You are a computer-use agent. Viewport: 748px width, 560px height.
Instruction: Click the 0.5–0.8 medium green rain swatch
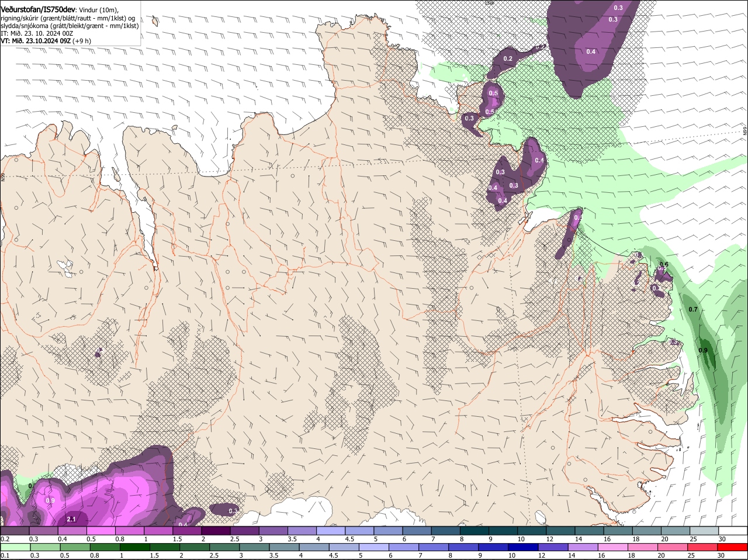click(x=75, y=547)
